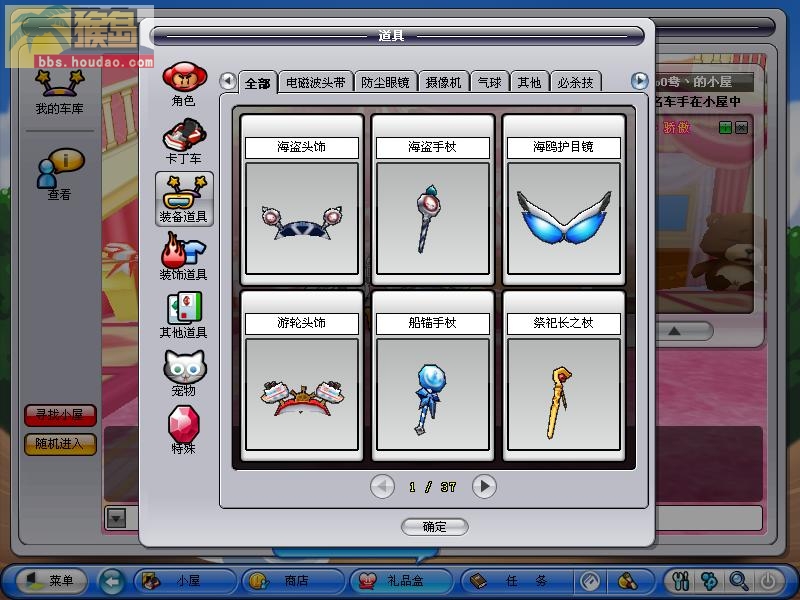Switch to the 必杀技 tab

point(576,82)
